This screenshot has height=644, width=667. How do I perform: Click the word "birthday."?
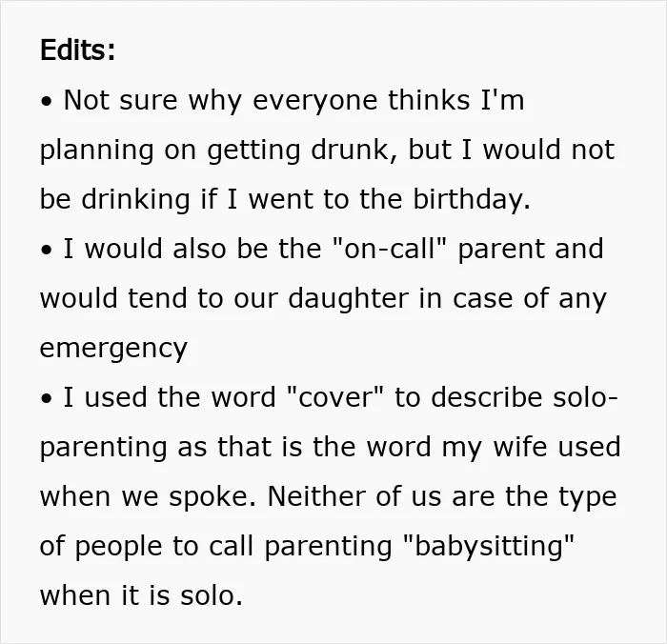(x=472, y=200)
